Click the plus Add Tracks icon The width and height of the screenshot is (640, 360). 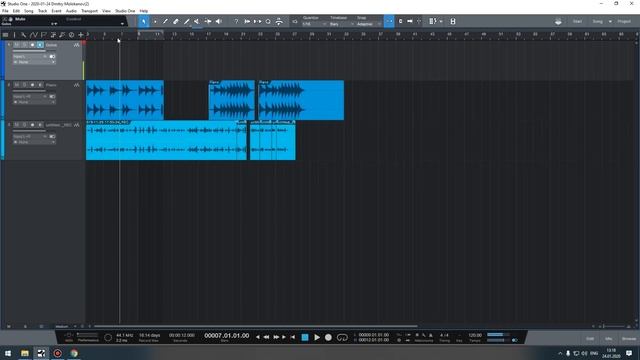pos(81,35)
